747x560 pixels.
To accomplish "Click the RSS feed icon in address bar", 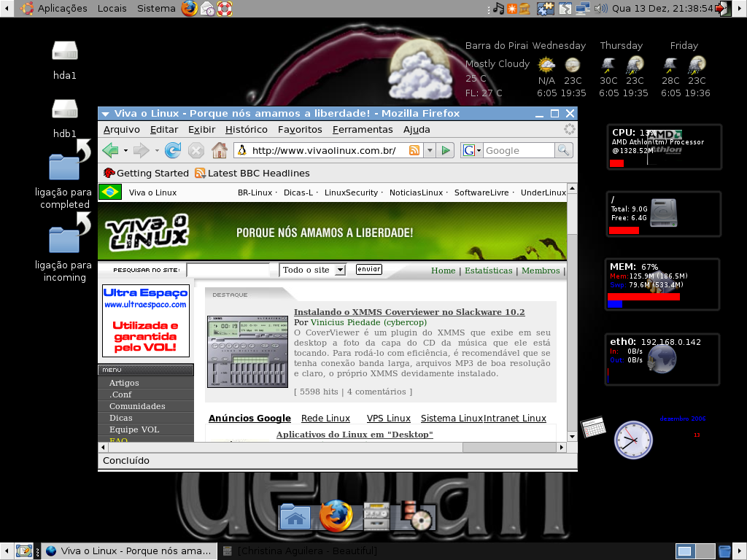I will click(414, 150).
